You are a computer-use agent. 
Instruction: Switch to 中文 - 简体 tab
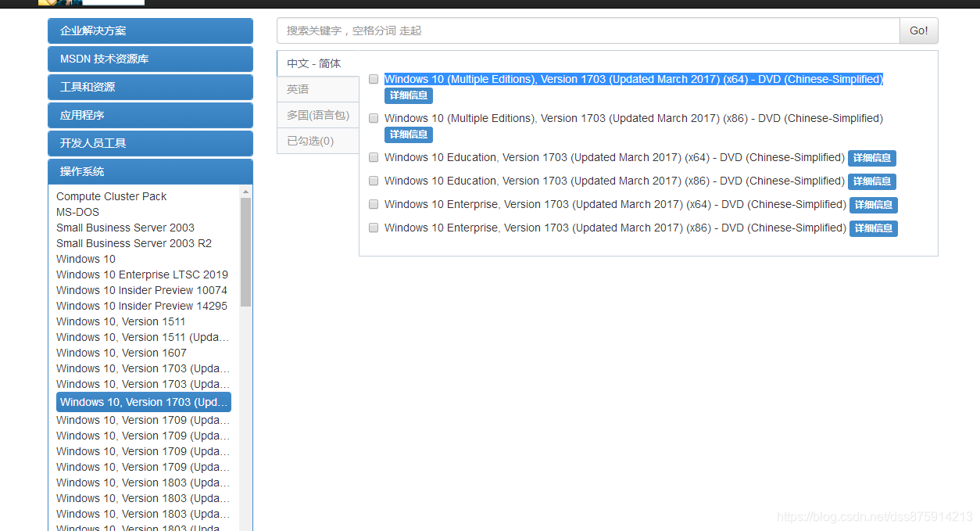pos(318,63)
